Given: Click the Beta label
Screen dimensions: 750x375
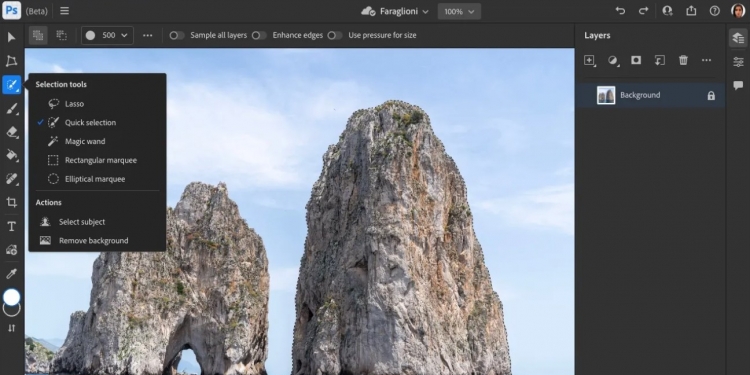Looking at the screenshot, I should pyautogui.click(x=36, y=11).
